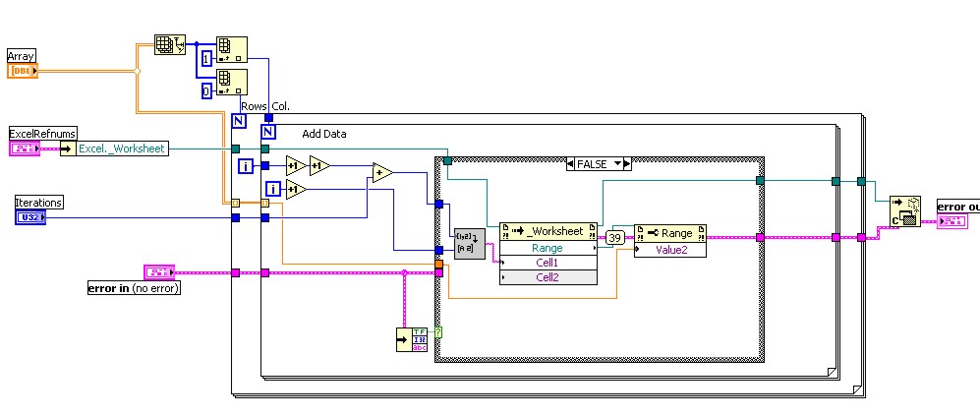Click the error out indicator terminal
The width and height of the screenshot is (980, 417).
coord(952,221)
